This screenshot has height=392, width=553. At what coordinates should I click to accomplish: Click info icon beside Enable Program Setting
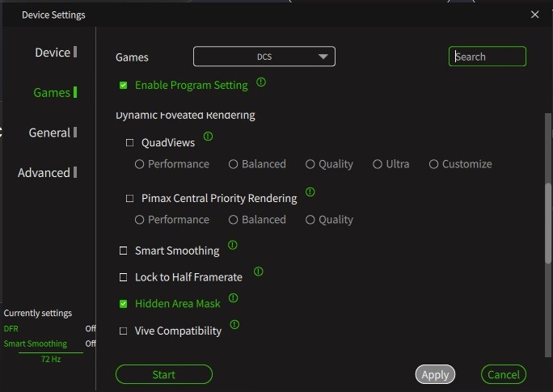click(x=261, y=82)
